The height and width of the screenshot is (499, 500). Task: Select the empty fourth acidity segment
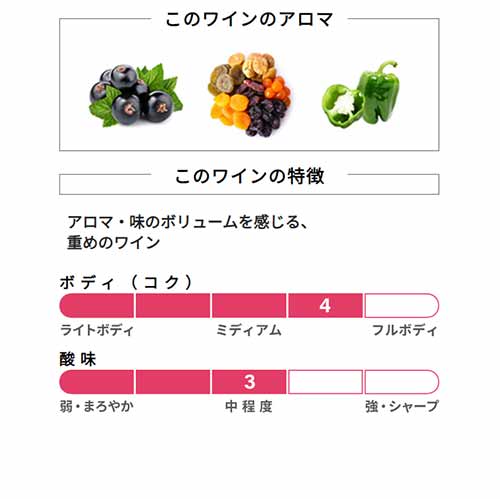pyautogui.click(x=325, y=382)
